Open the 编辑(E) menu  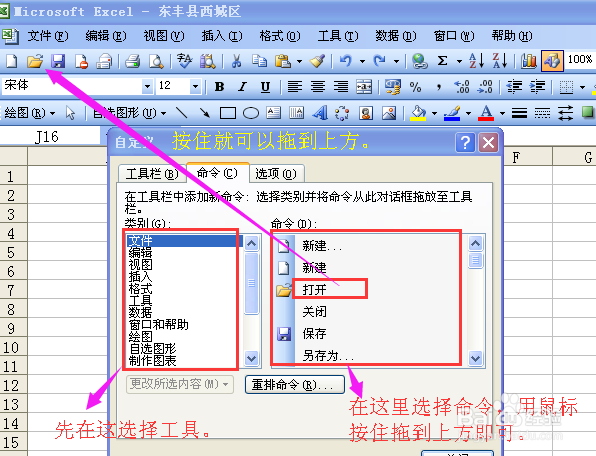click(x=106, y=36)
